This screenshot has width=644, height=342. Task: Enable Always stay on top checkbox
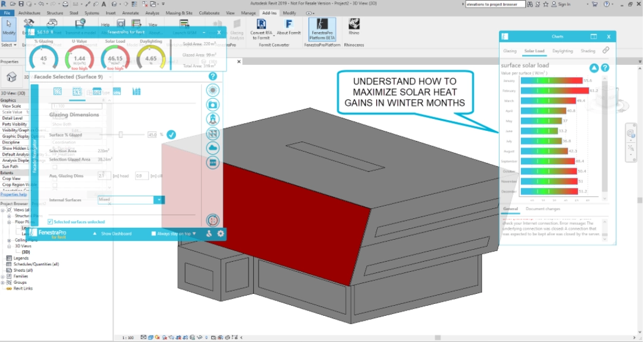(x=153, y=234)
